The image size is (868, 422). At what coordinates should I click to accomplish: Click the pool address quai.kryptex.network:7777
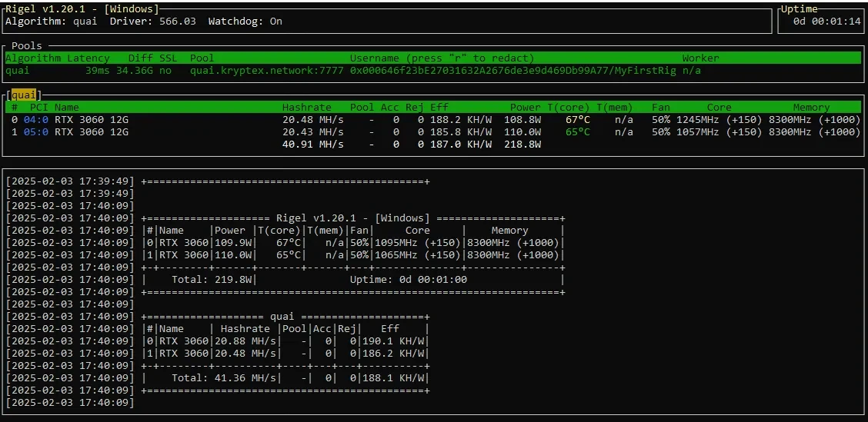pos(266,71)
